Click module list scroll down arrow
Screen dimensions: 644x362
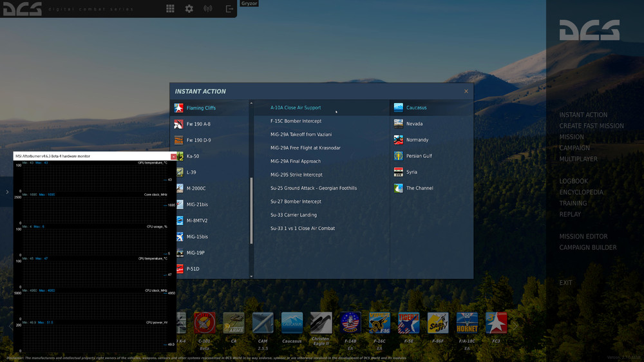coord(251,276)
